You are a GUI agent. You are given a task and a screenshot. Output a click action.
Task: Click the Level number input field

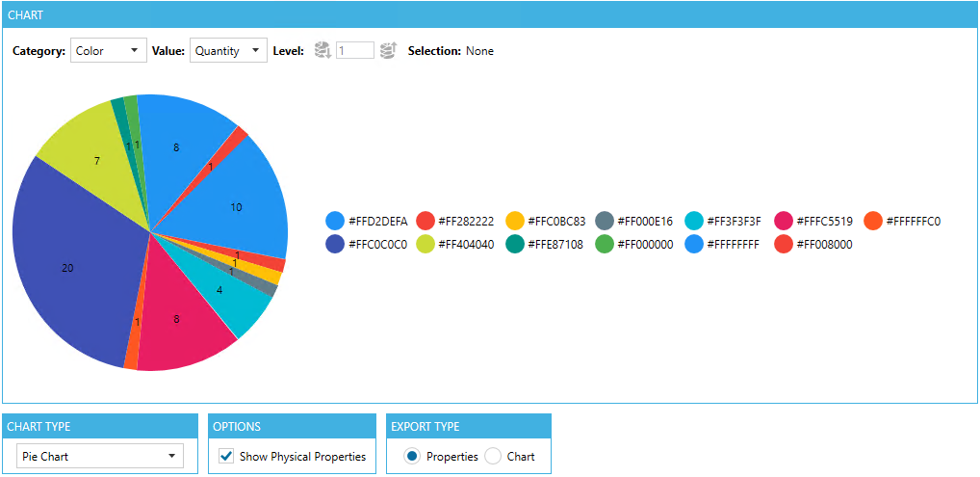tap(354, 50)
